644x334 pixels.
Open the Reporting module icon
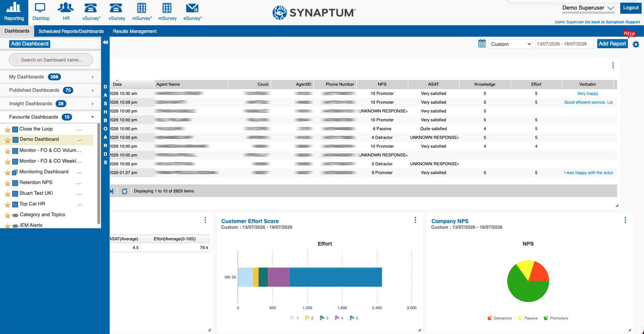click(x=14, y=11)
